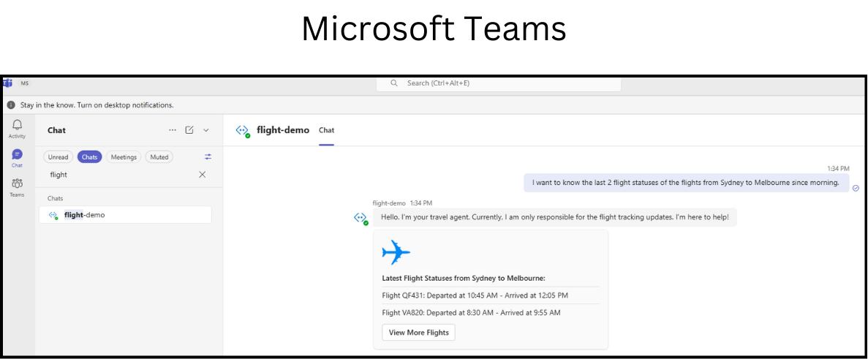868x359 pixels.
Task: Click the 1:34 PM timestamp above sent message
Action: point(838,168)
